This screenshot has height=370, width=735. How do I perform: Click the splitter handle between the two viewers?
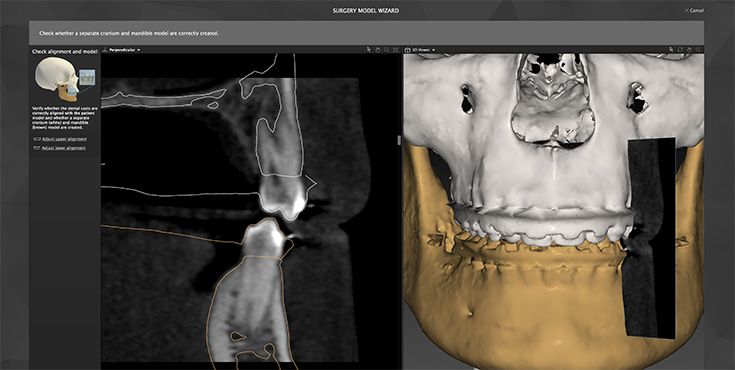(399, 140)
